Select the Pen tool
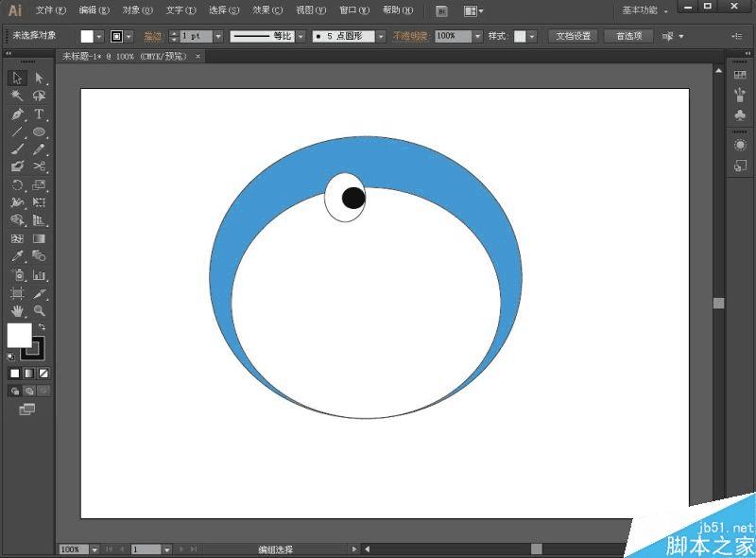The width and height of the screenshot is (756, 558). 17,114
